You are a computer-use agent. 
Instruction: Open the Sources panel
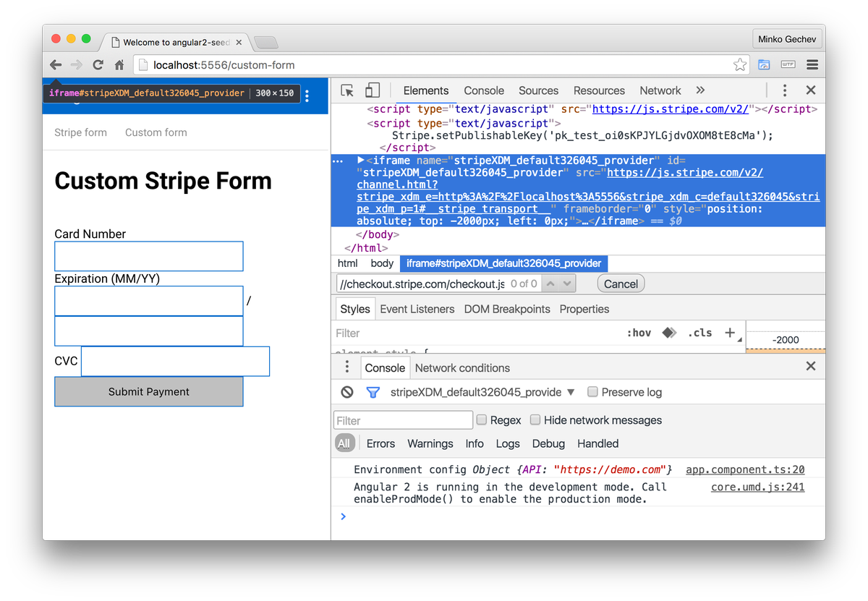pyautogui.click(x=538, y=90)
